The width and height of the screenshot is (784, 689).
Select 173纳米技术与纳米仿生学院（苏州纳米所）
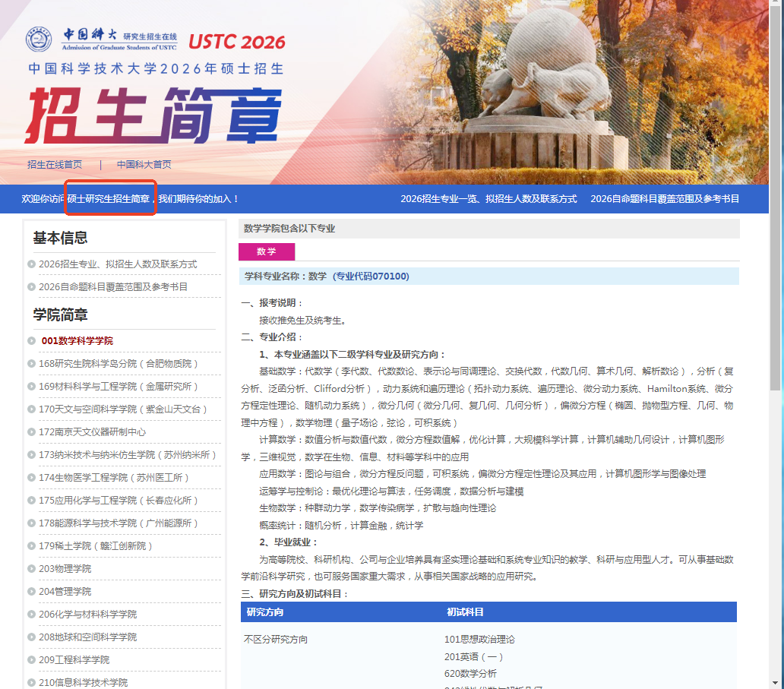pyautogui.click(x=128, y=455)
